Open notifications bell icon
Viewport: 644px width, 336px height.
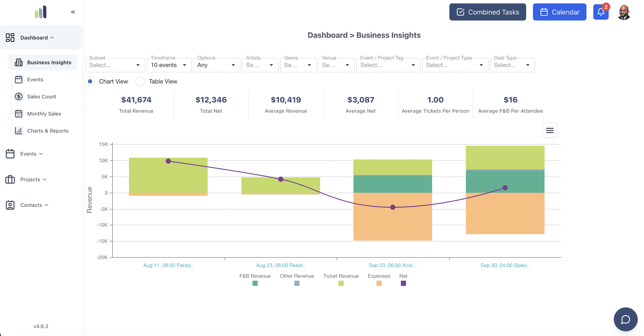[x=601, y=12]
